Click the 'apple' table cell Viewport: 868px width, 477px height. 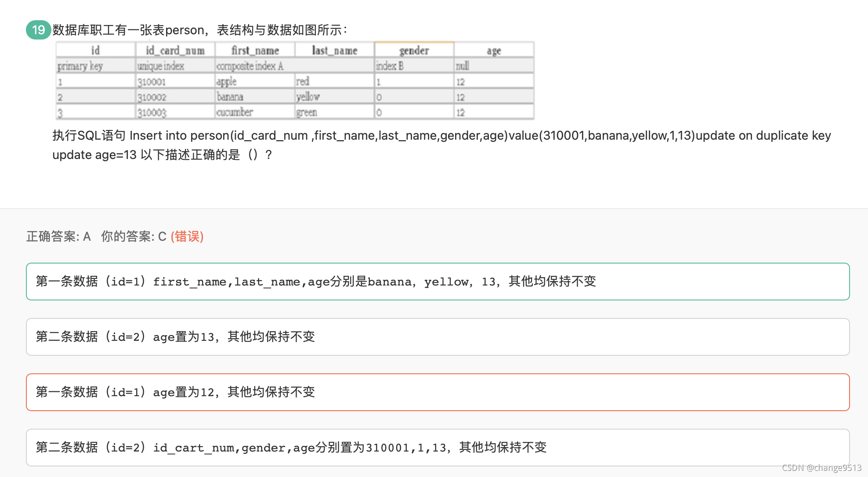(x=255, y=81)
